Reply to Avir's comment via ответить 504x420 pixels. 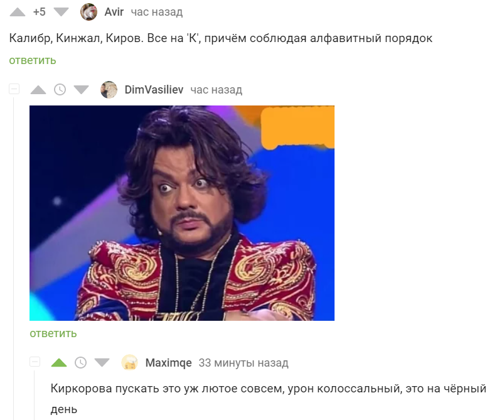(x=33, y=60)
